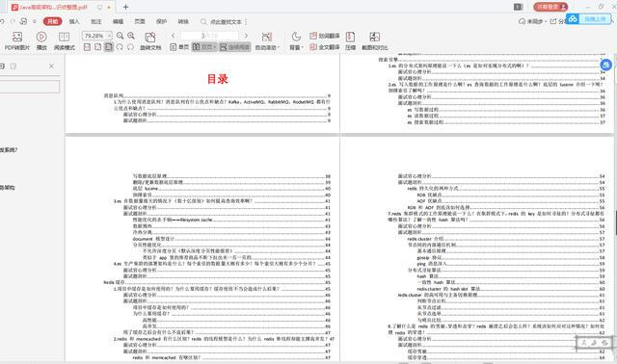Click the 未同步 sync status button
The height and width of the screenshot is (364, 617).
(532, 21)
